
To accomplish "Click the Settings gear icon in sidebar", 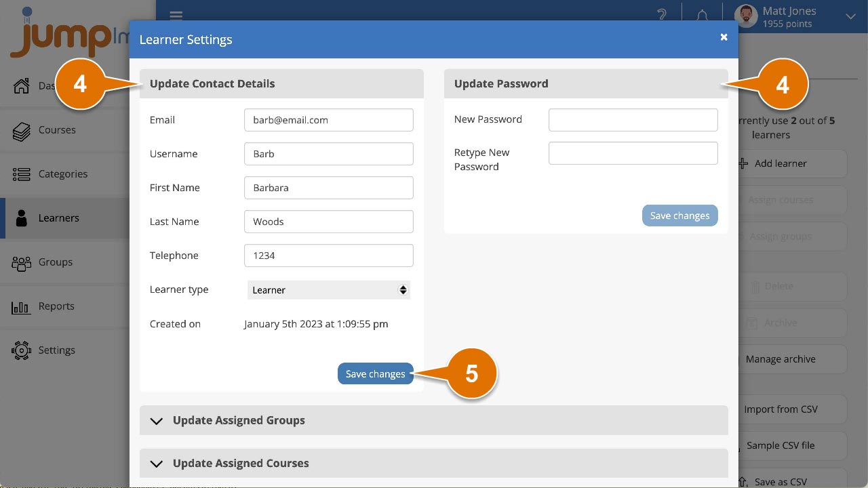I will [x=22, y=350].
